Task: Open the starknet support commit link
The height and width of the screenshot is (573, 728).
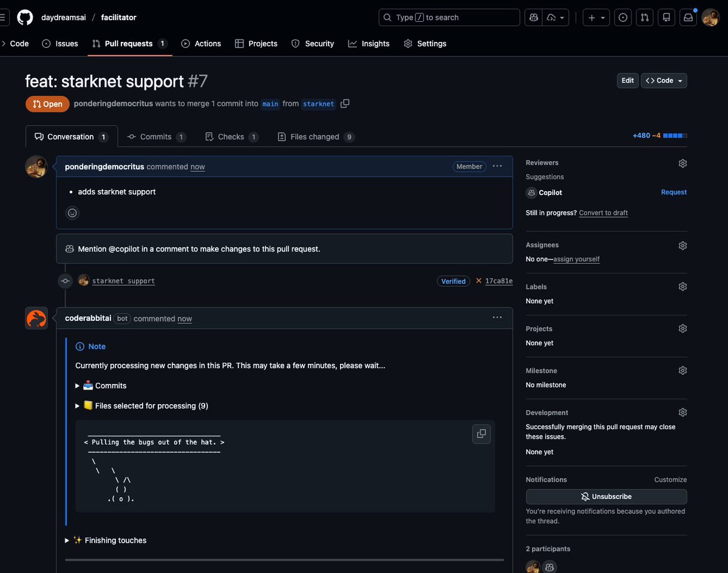Action: click(x=123, y=281)
